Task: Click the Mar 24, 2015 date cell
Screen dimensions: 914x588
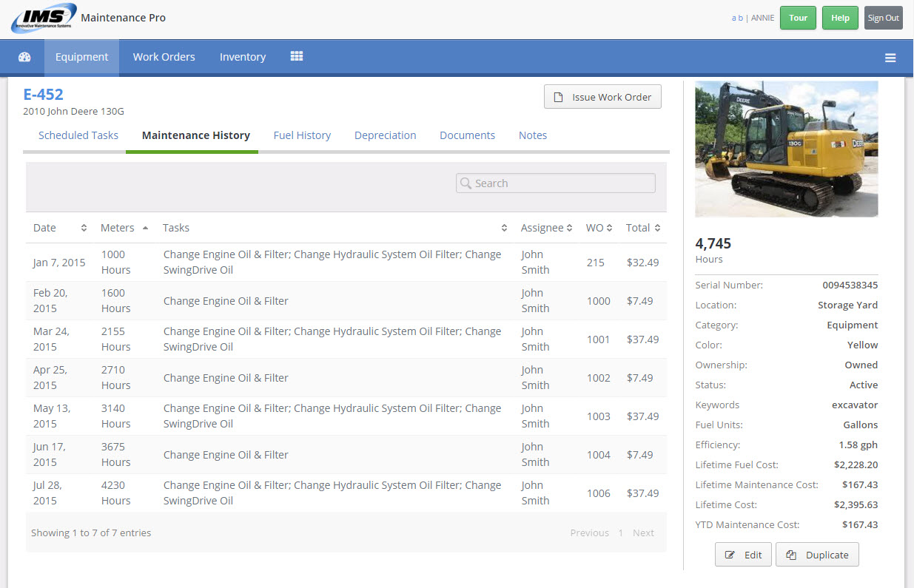Action: click(51, 339)
